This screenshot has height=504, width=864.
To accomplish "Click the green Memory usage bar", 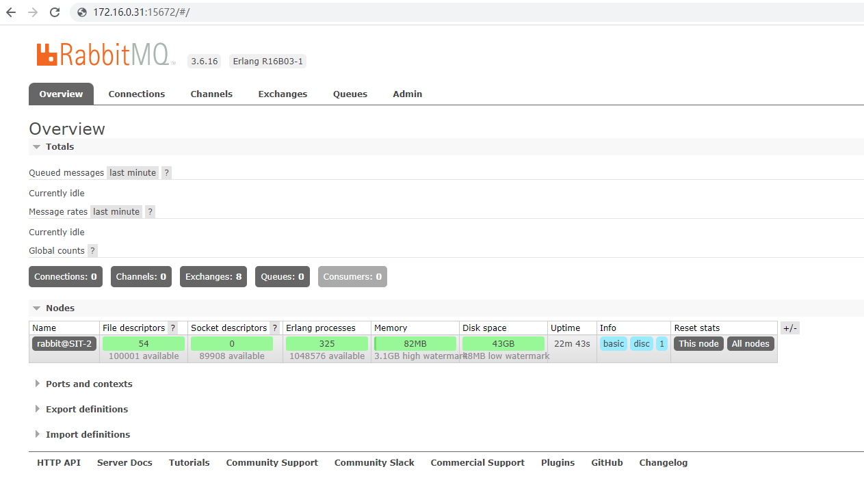I will click(415, 343).
